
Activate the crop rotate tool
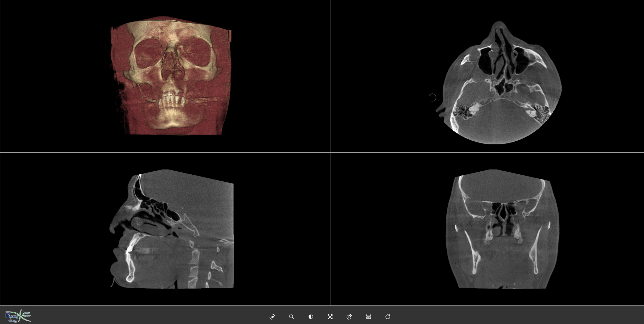(x=349, y=317)
